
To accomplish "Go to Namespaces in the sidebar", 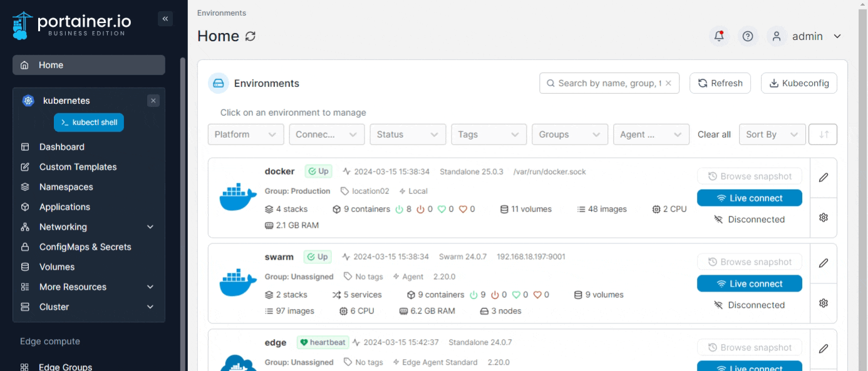I will click(x=66, y=187).
